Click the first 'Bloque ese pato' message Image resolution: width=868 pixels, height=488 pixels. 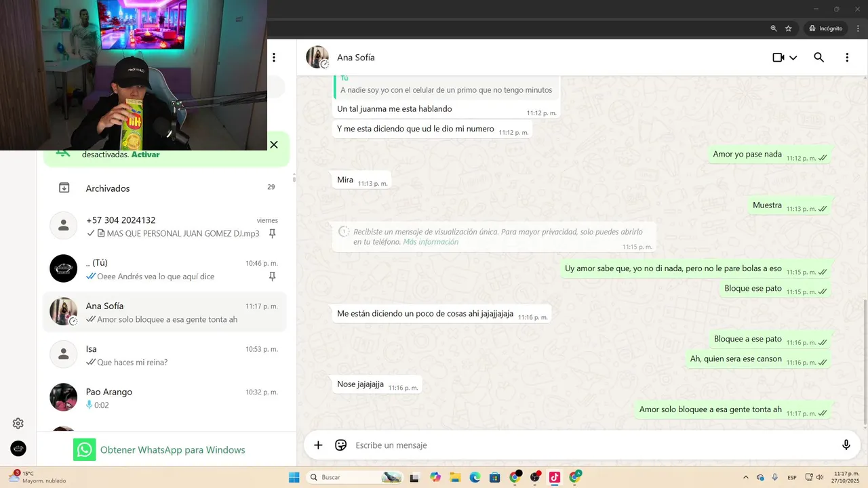click(x=776, y=289)
